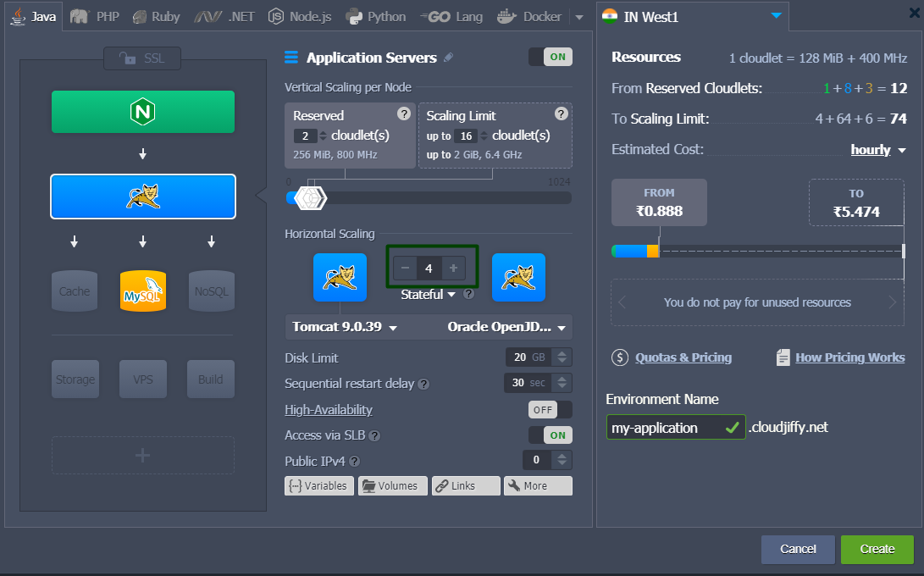Screen dimensions: 924x576
Task: Select the .NET tab
Action: pyautogui.click(x=224, y=16)
